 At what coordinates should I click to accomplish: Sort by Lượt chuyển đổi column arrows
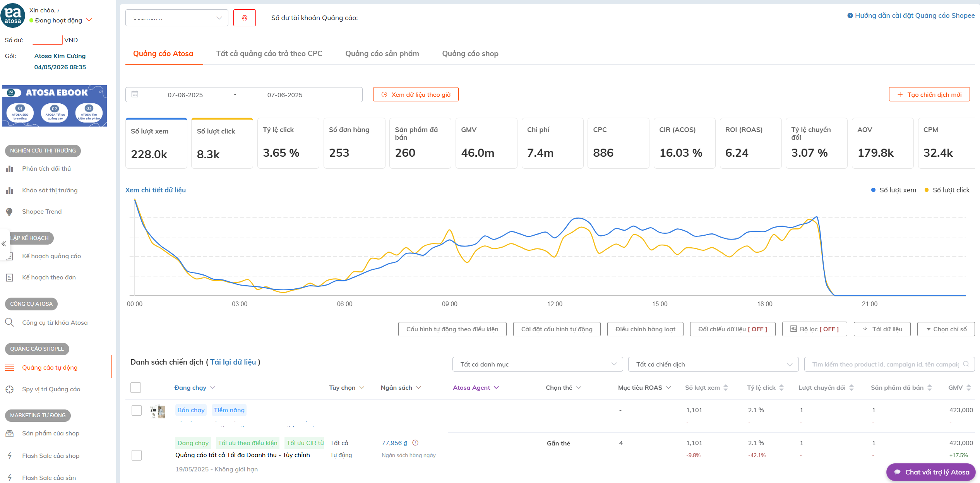[x=852, y=387]
